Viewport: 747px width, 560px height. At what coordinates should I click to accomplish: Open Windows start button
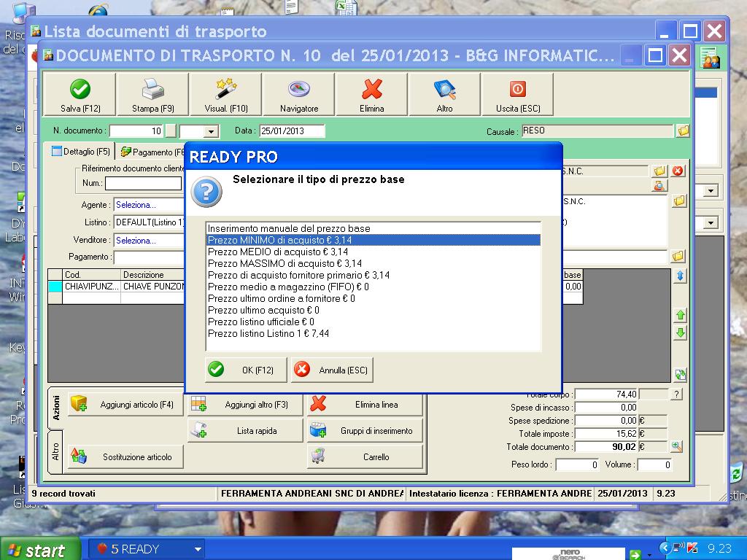point(40,550)
